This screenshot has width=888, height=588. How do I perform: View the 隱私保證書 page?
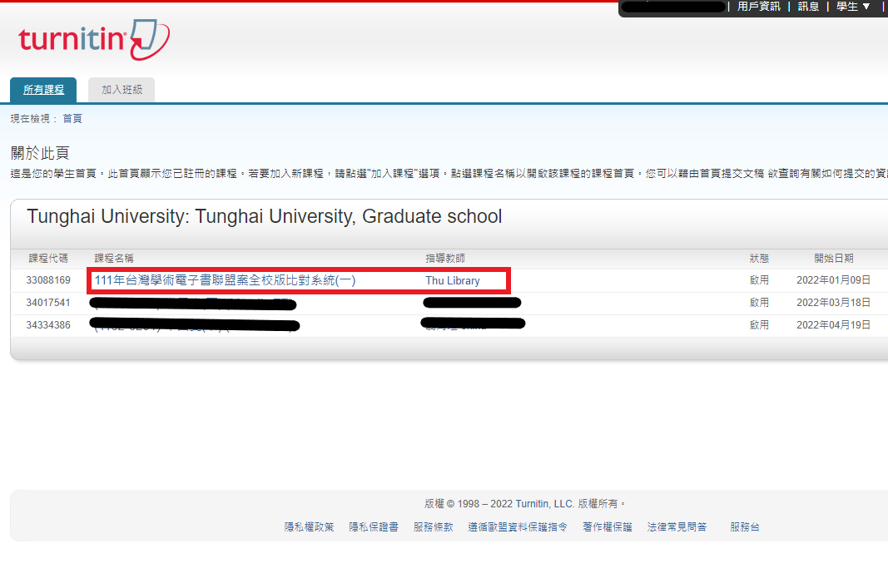[374, 526]
